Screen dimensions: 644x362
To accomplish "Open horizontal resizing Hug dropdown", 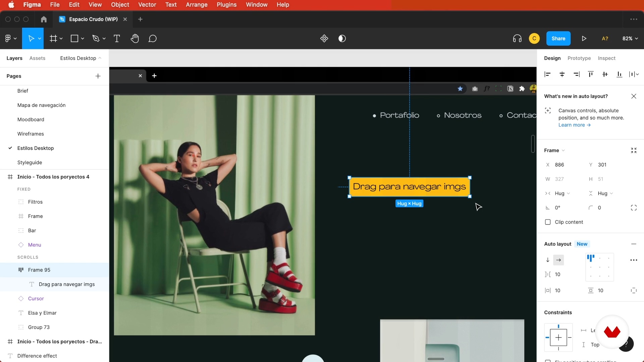I will [562, 193].
